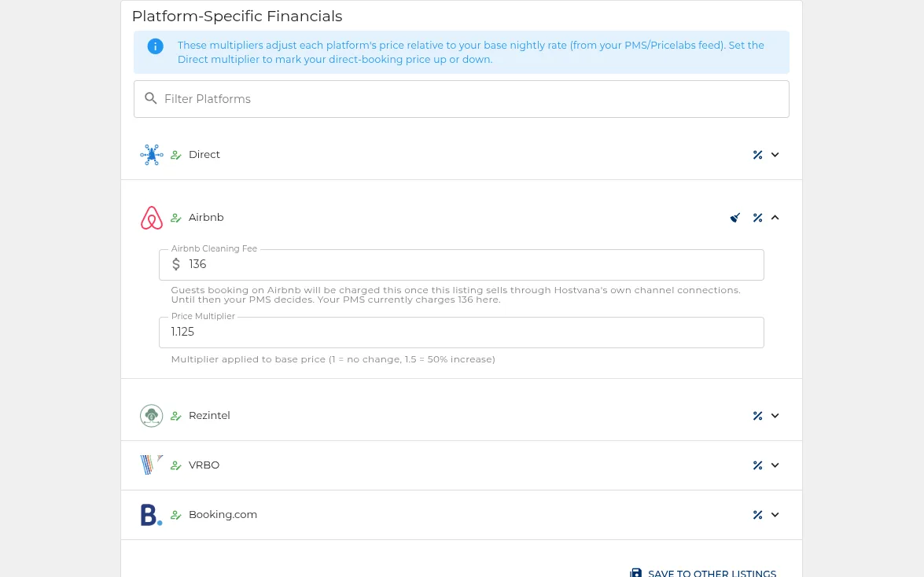This screenshot has width=924, height=577.
Task: Click the percent icon in the Airbnb row
Action: 758,218
